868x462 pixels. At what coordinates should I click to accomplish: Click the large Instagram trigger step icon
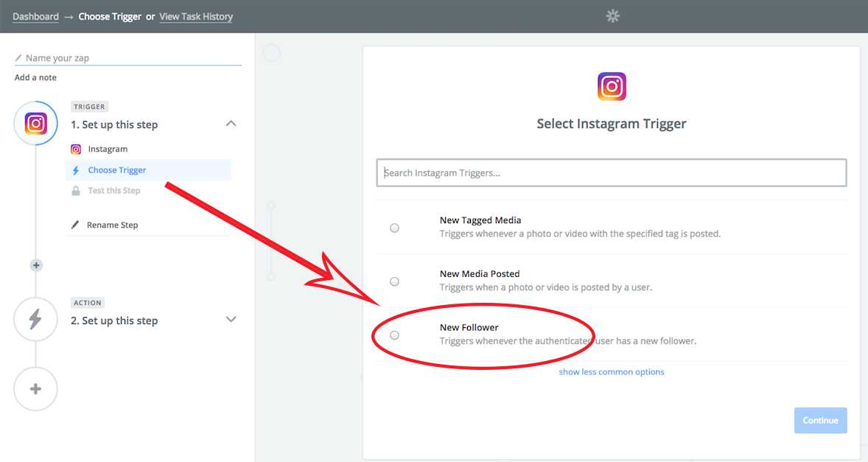click(36, 123)
